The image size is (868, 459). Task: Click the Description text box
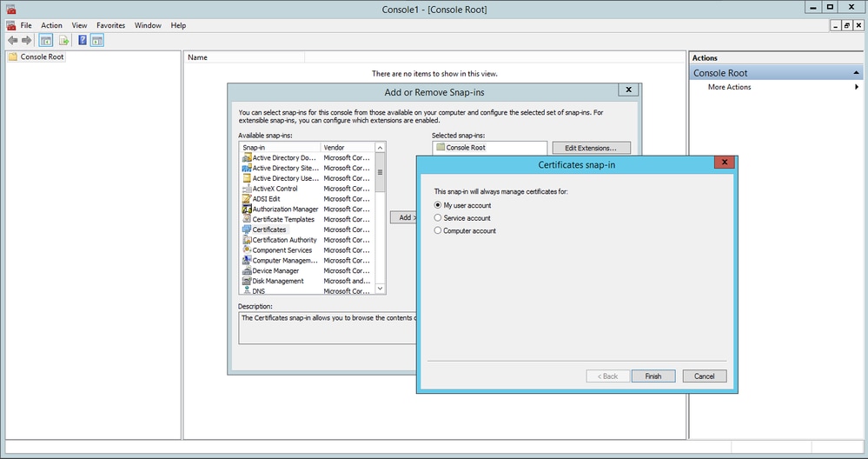(328, 328)
